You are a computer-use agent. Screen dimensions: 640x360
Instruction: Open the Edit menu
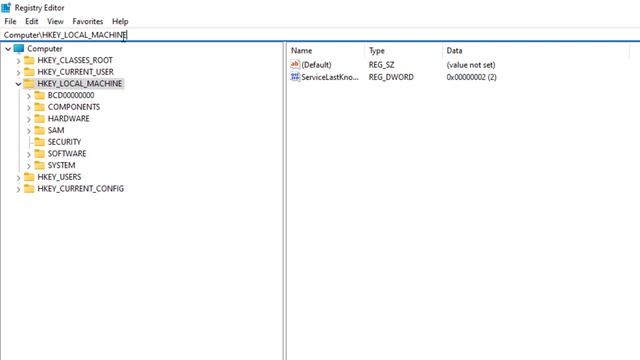pos(31,21)
